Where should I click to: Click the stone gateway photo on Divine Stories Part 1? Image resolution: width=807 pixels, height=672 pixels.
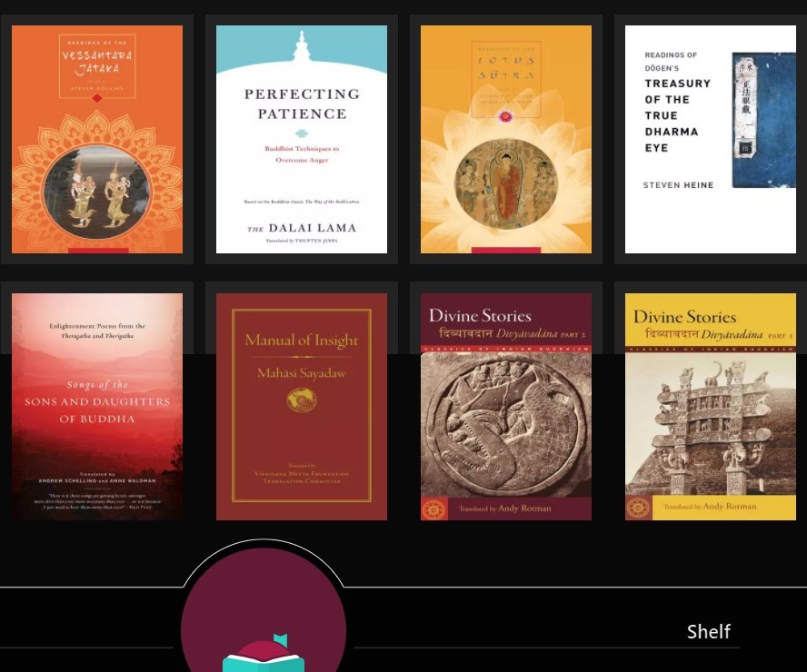coord(711,424)
